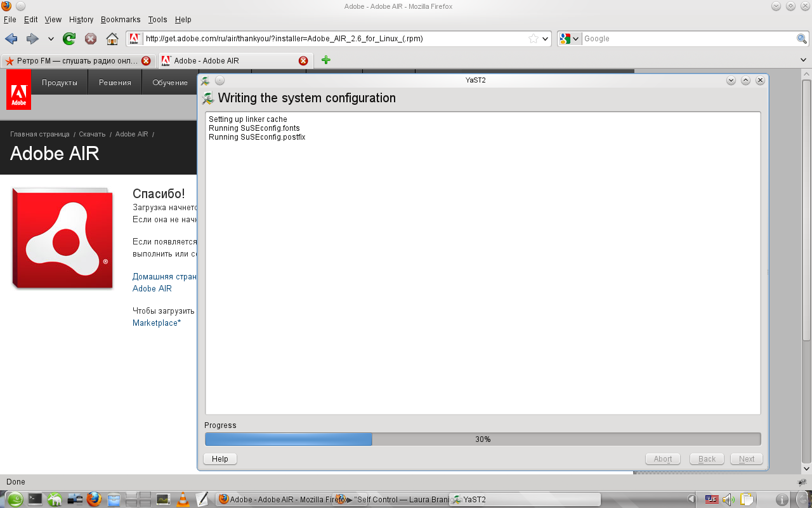Click the Next button in YaST2

coord(747,459)
